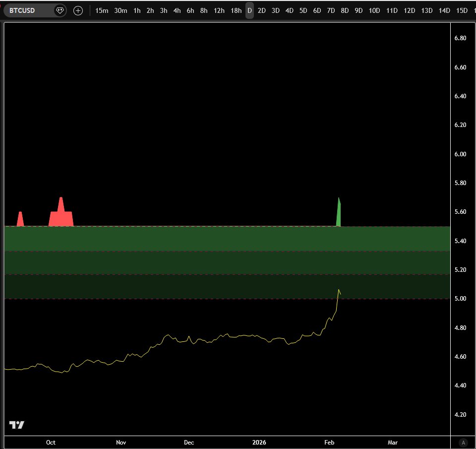
Task: Add a symbol to compare with plus icon
Action: click(78, 10)
